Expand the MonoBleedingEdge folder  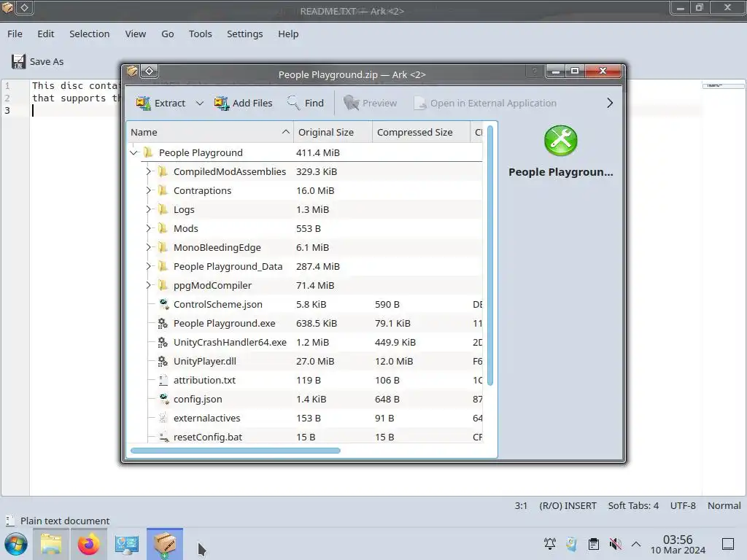148,248
